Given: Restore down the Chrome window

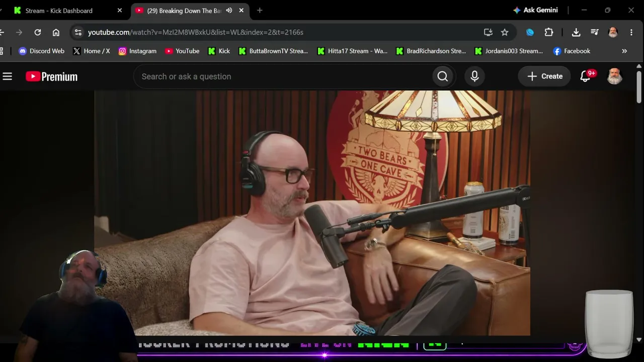Looking at the screenshot, I should [x=608, y=10].
